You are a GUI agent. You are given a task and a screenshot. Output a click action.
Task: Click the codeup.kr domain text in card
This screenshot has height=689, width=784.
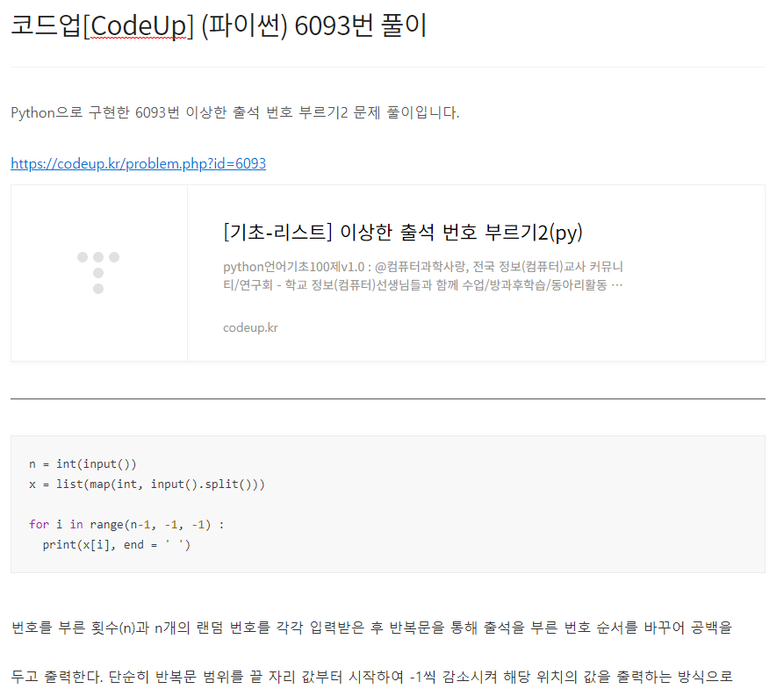(250, 327)
